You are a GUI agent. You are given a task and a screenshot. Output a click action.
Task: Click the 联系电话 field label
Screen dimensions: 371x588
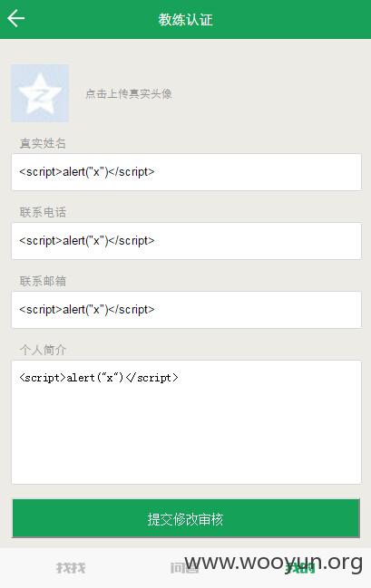[x=43, y=212]
